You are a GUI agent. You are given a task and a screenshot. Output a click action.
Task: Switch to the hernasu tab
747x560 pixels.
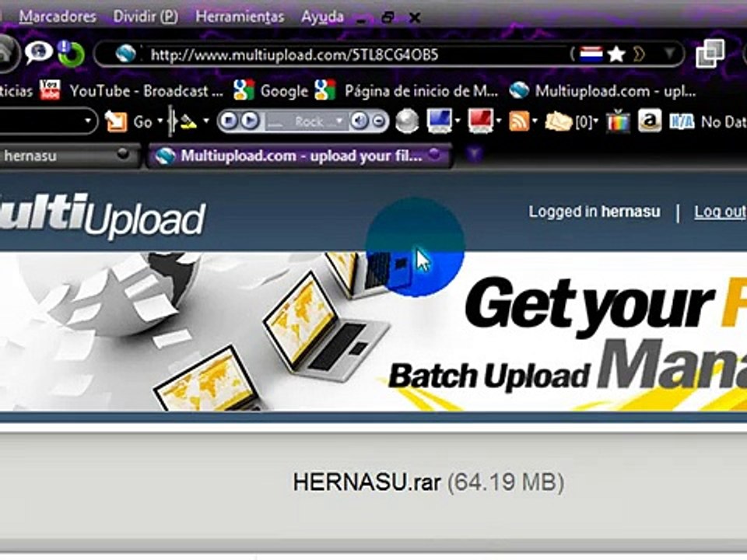69,156
